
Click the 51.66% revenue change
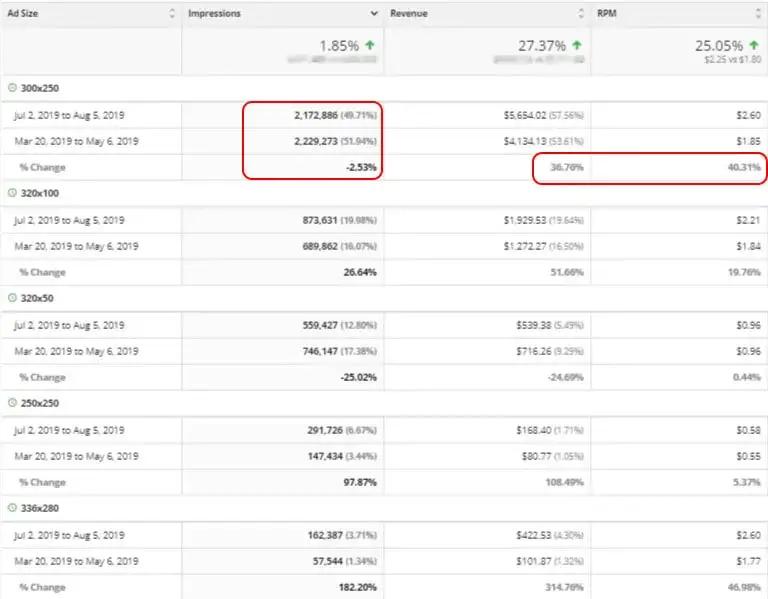(x=567, y=272)
